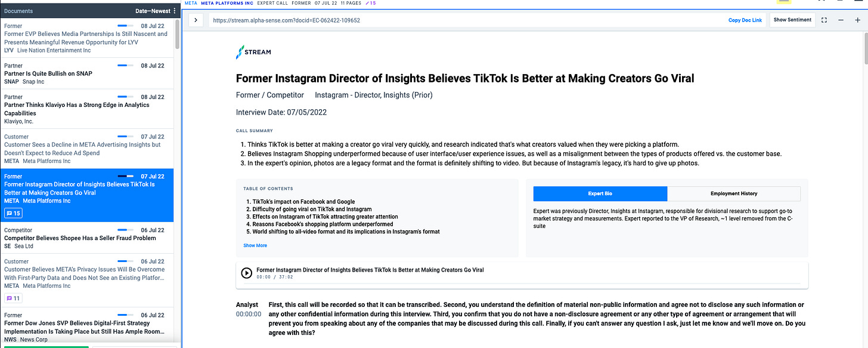Click the relevance bar on Sea Ltd document
The image size is (868, 348).
[126, 230]
